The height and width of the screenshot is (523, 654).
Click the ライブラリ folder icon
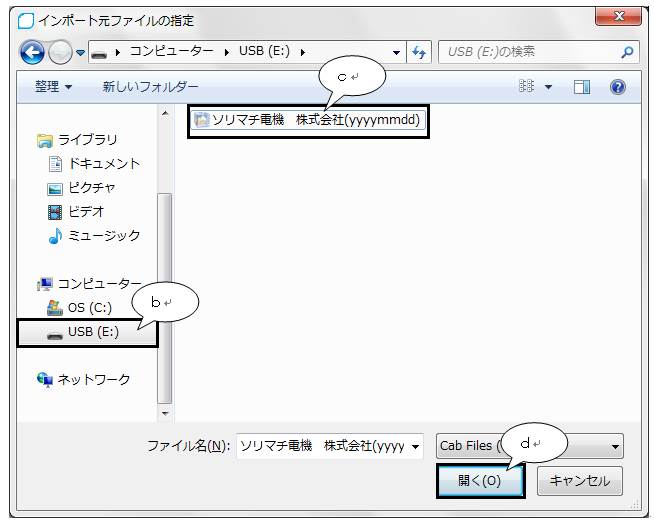coord(44,141)
